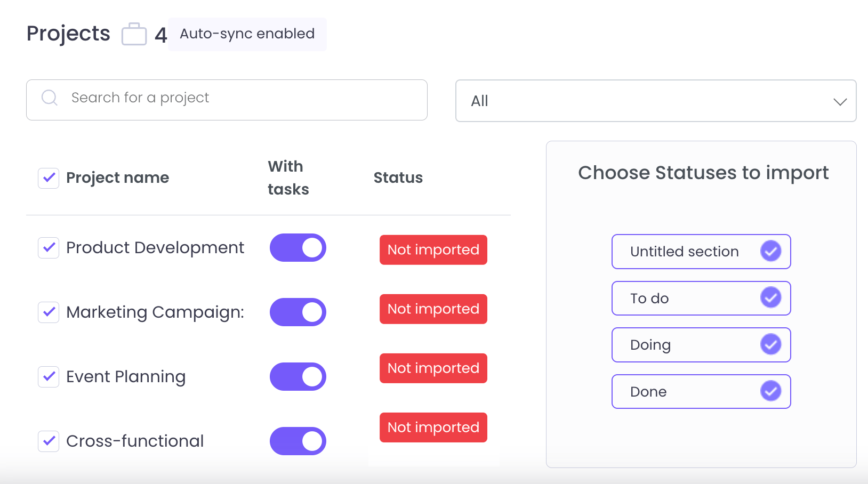The height and width of the screenshot is (484, 868).
Task: Click the Untitled section checkmark icon
Action: coord(770,251)
